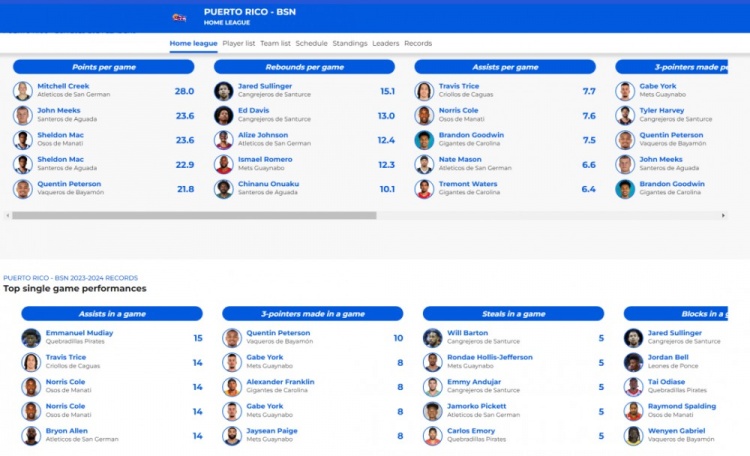This screenshot has height=456, width=750.
Task: Click Jared Sullinger's avatar in Rebounds per game
Action: tap(223, 91)
